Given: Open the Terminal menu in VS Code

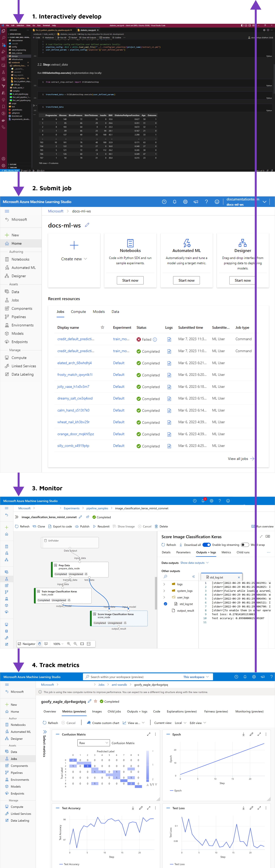Looking at the screenshot, I should tap(46, 25).
